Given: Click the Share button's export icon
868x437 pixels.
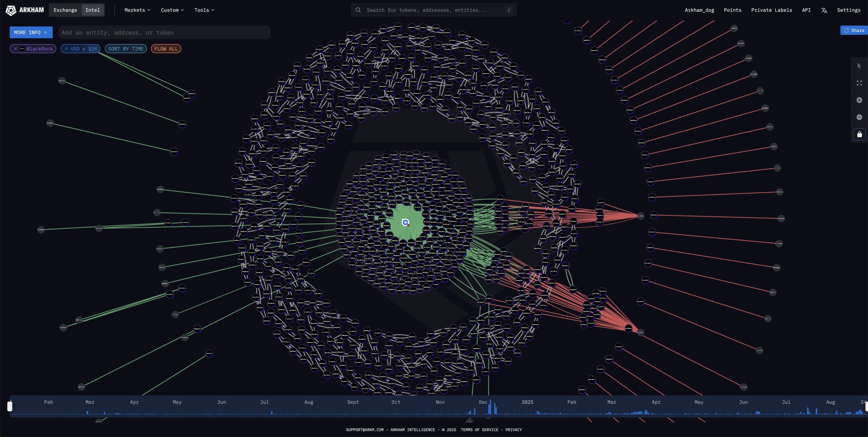Looking at the screenshot, I should coord(846,30).
